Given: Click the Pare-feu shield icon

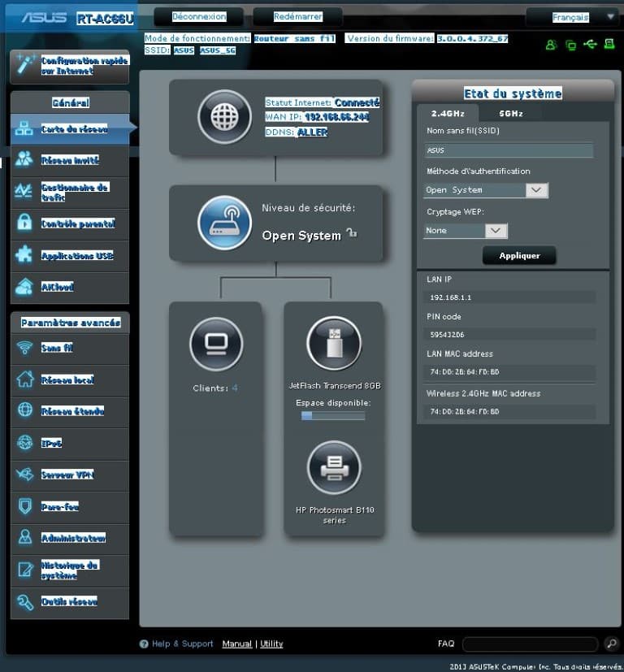Looking at the screenshot, I should click(25, 505).
